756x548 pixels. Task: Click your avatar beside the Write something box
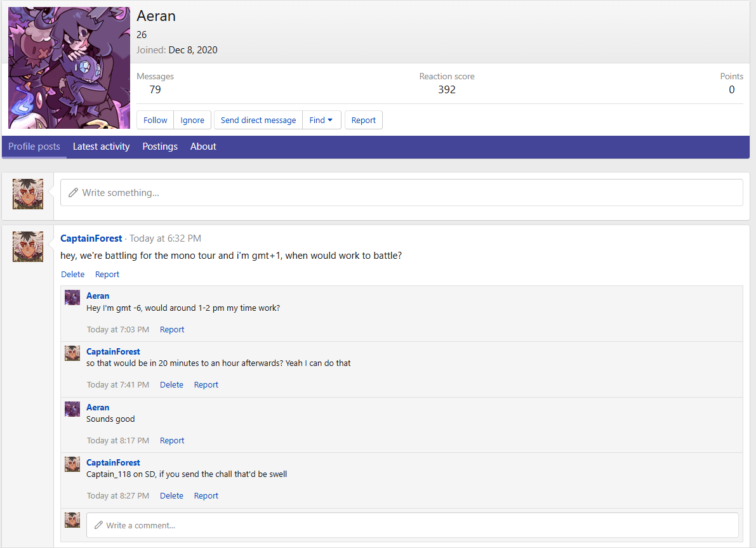(x=28, y=194)
